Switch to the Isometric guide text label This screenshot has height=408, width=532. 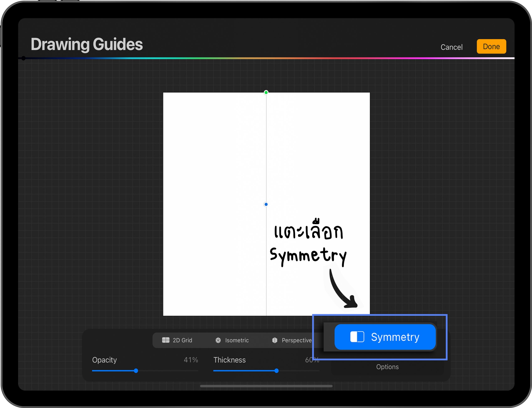tap(237, 340)
